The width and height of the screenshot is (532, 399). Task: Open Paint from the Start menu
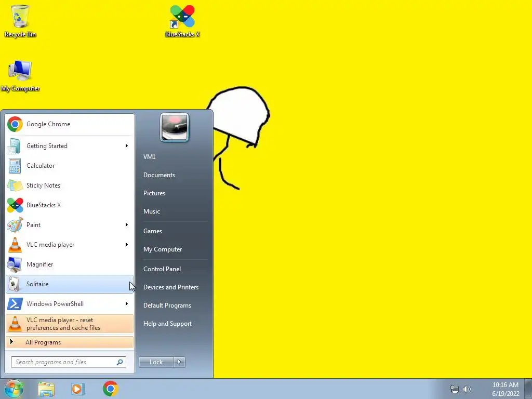(x=70, y=225)
